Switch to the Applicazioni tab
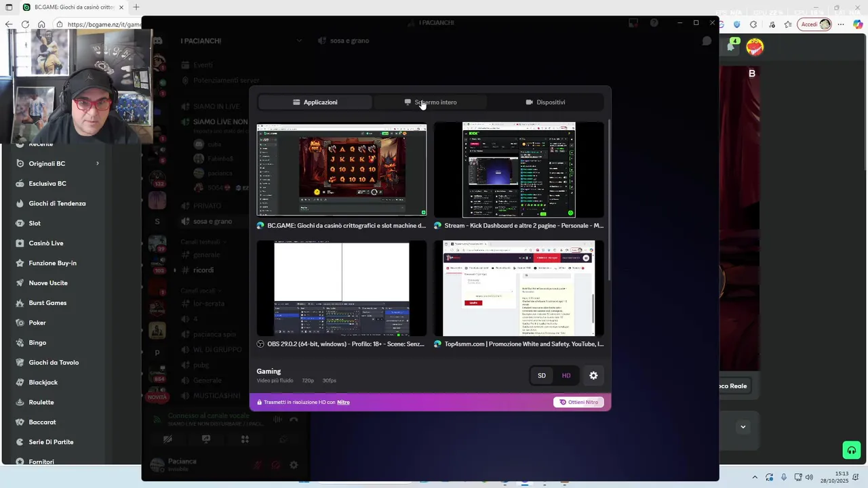This screenshot has width=868, height=488. click(315, 102)
